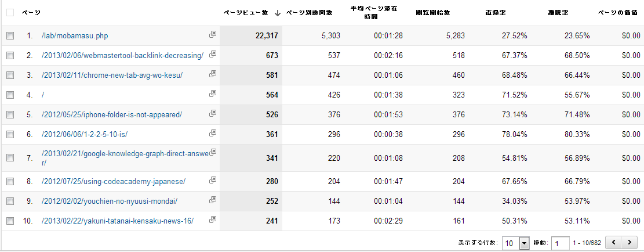
Task: Select checkbox for row 10 yakuni-tatanai page
Action: [10, 221]
